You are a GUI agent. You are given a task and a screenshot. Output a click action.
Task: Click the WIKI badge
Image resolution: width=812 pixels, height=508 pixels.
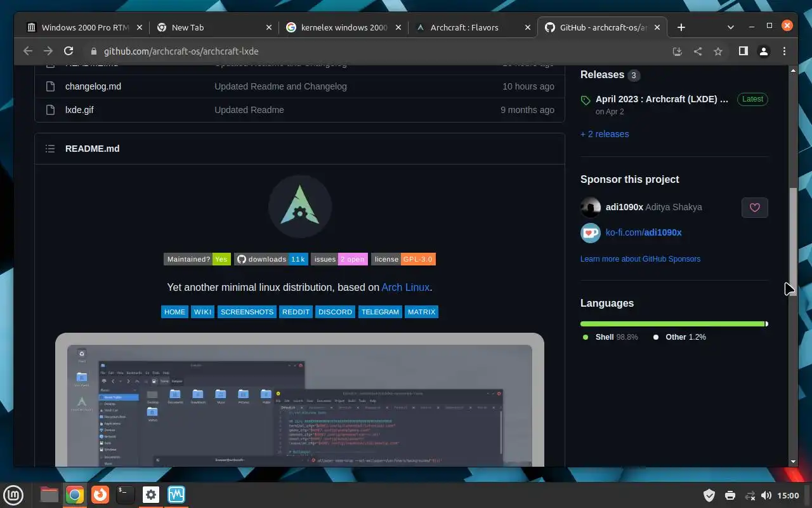pyautogui.click(x=203, y=312)
